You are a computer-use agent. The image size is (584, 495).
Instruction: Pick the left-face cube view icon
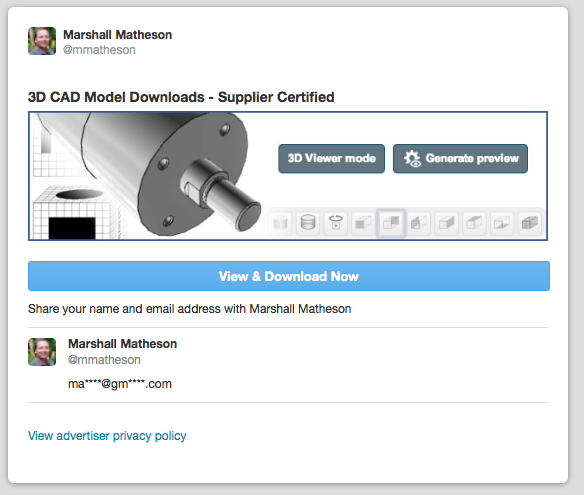[x=419, y=223]
